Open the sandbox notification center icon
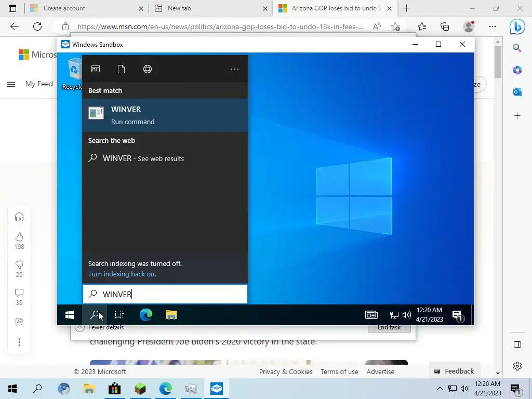This screenshot has width=532, height=399. 458,315
